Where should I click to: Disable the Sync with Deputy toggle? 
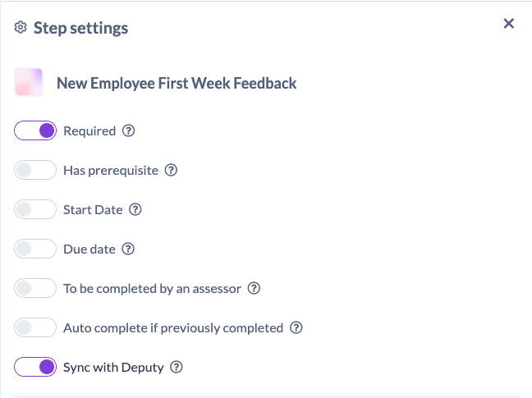coord(35,367)
